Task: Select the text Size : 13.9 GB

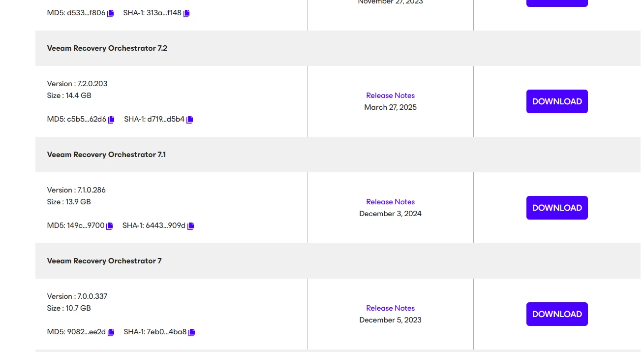Action: click(x=69, y=202)
